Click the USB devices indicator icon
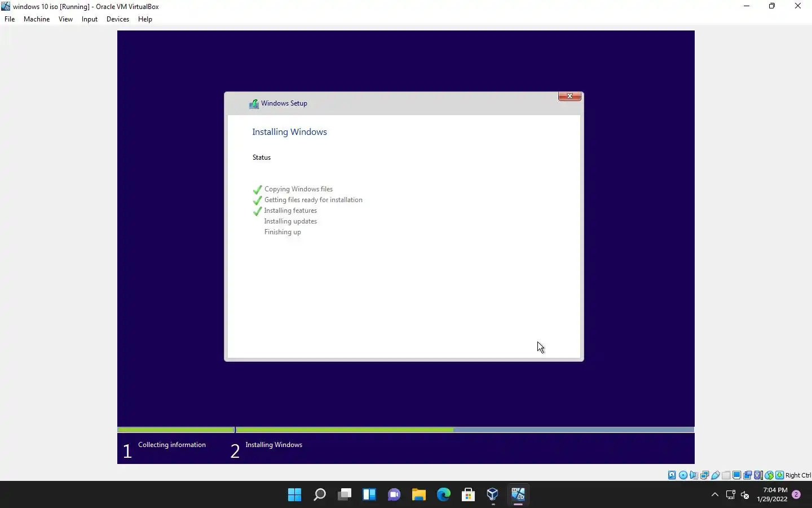This screenshot has height=508, width=812. pos(715,475)
